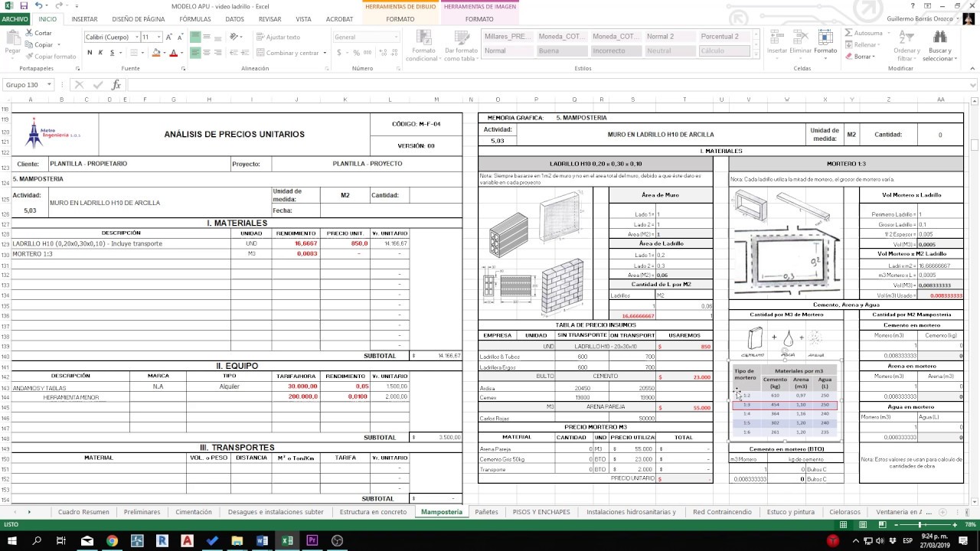Click the Autosuma button
This screenshot has width=980, height=551.
(864, 33)
